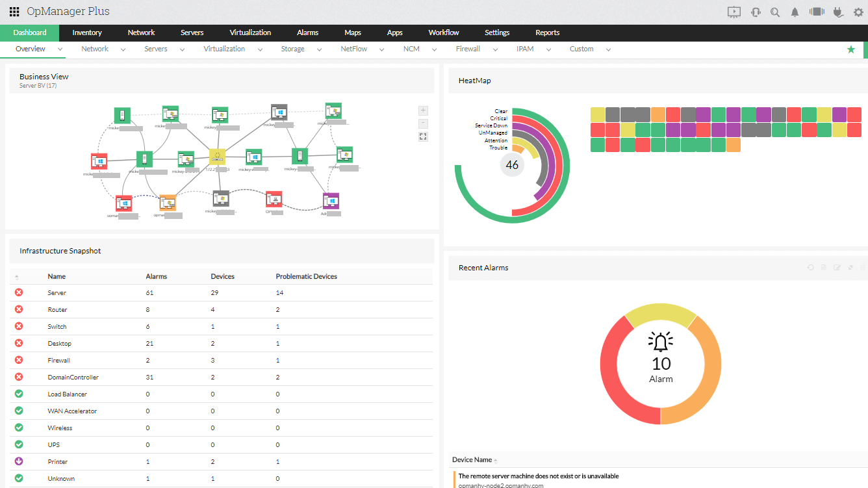The image size is (868, 488).
Task: Select the Dashboard tab
Action: click(x=30, y=32)
